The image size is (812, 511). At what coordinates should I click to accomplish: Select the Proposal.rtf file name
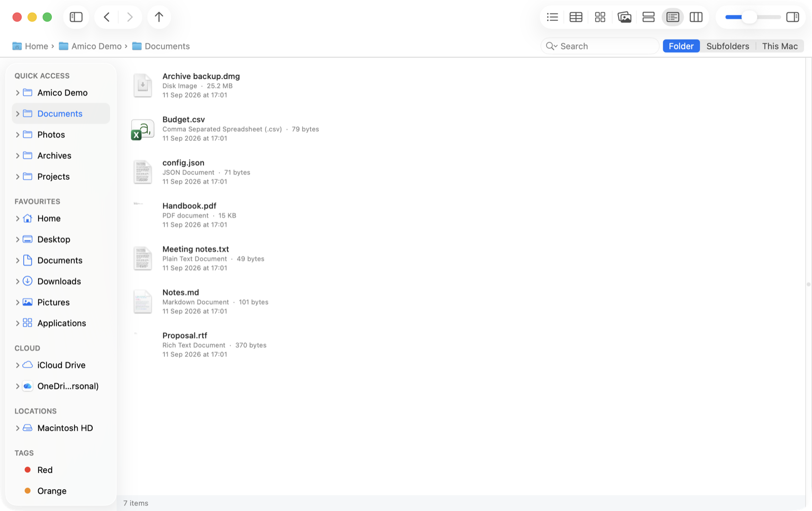pos(185,335)
